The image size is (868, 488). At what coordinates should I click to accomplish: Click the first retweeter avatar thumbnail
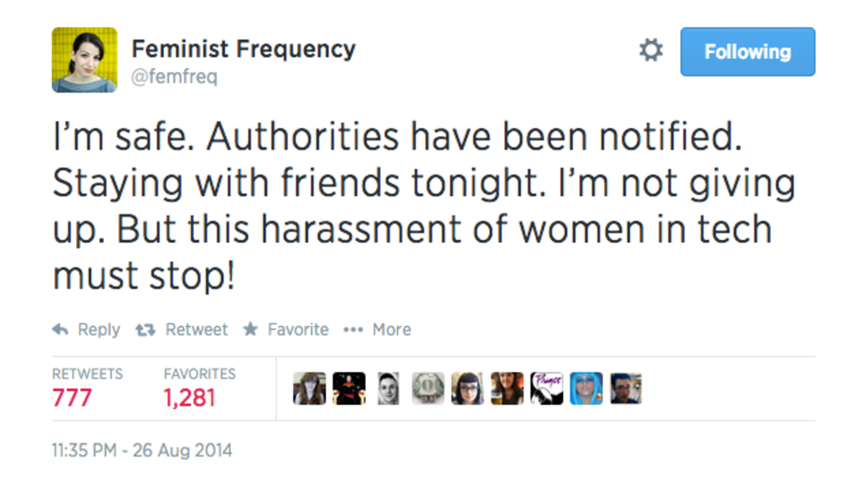(x=309, y=388)
